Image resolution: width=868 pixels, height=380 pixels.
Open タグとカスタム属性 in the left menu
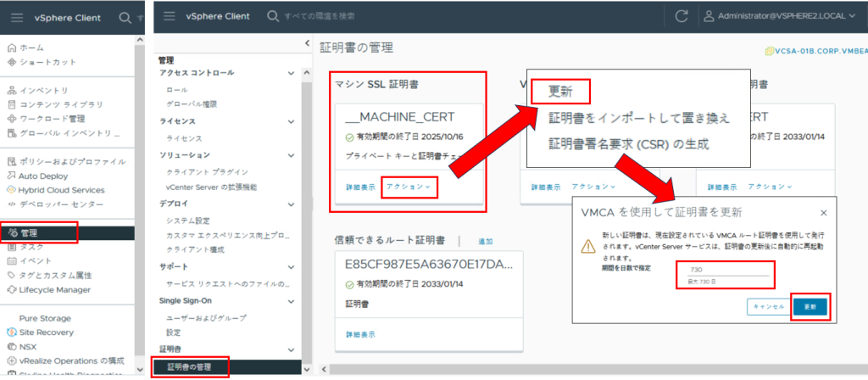50,276
